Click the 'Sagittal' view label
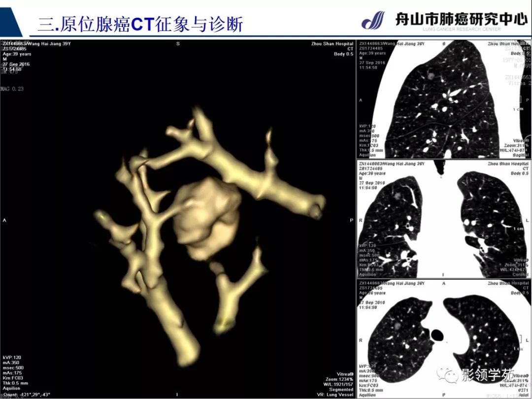The height and width of the screenshot is (399, 532). (521, 155)
